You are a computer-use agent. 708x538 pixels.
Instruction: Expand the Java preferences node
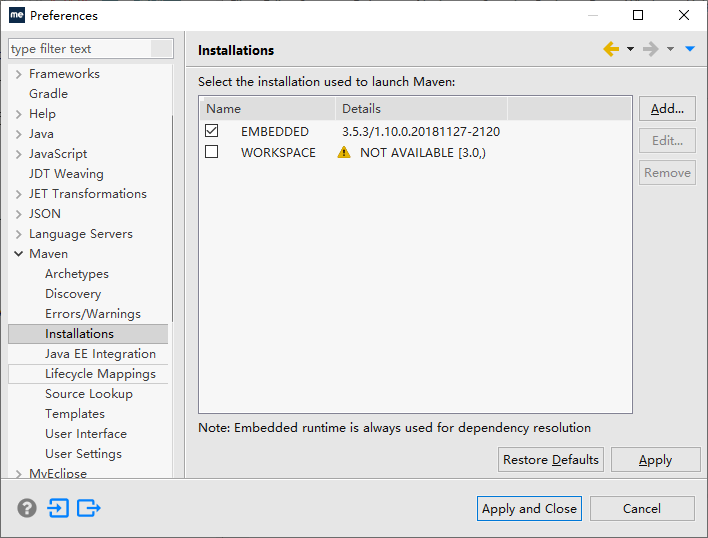point(19,134)
